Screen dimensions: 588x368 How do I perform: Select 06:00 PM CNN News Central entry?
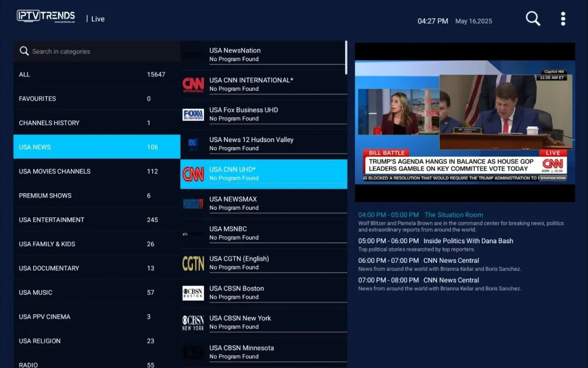point(439,264)
